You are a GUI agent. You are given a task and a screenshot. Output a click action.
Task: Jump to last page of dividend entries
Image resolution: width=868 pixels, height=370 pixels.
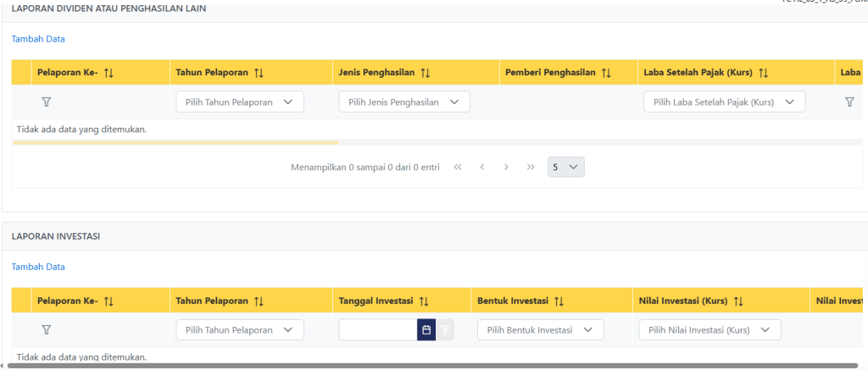point(531,167)
